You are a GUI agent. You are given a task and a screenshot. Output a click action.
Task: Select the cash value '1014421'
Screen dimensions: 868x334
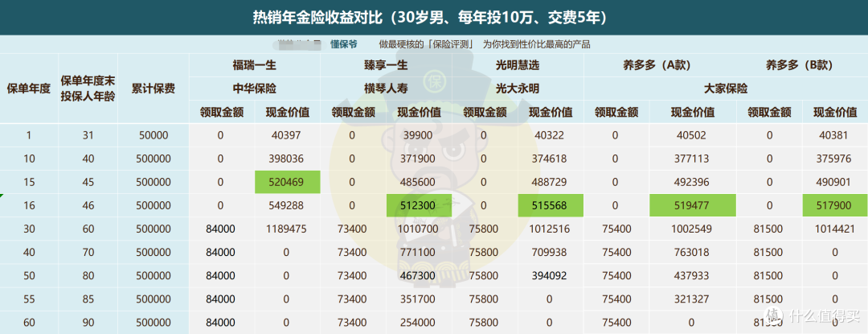click(x=835, y=229)
